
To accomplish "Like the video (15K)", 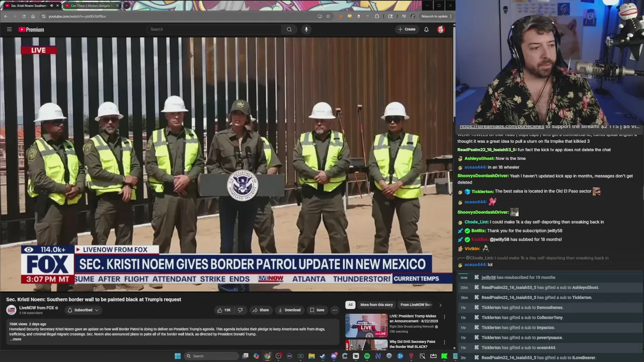I will tap(224, 310).
